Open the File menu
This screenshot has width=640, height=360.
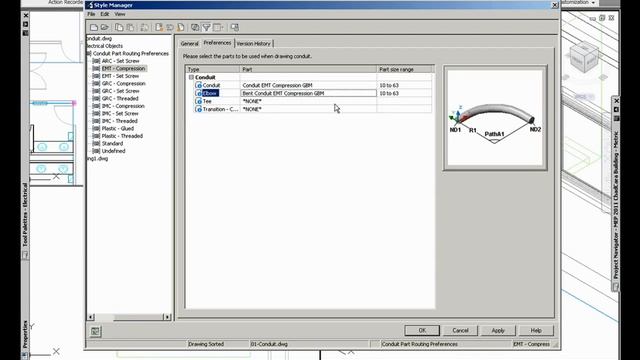[91, 14]
